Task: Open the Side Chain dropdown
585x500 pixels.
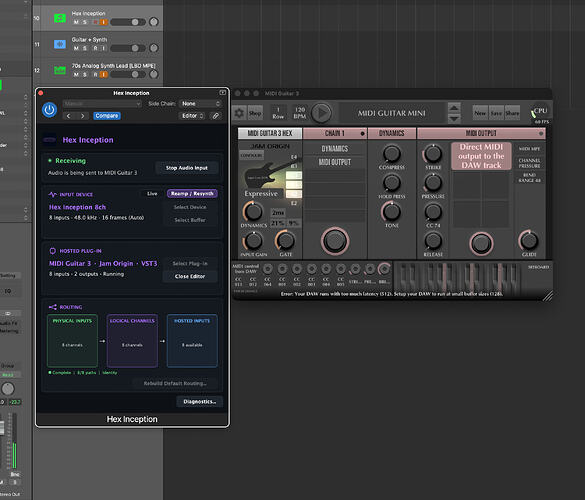Action: (200, 103)
